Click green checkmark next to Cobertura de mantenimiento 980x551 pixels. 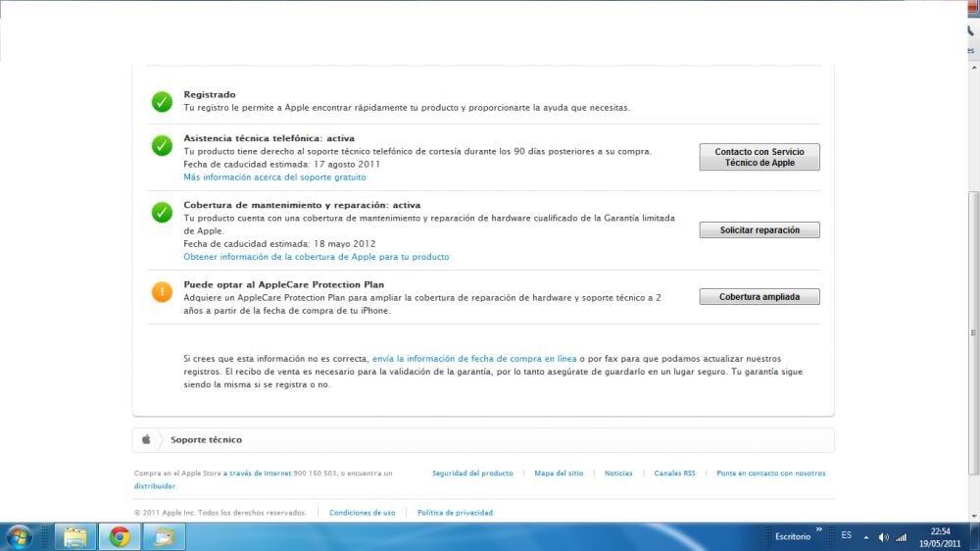(162, 212)
